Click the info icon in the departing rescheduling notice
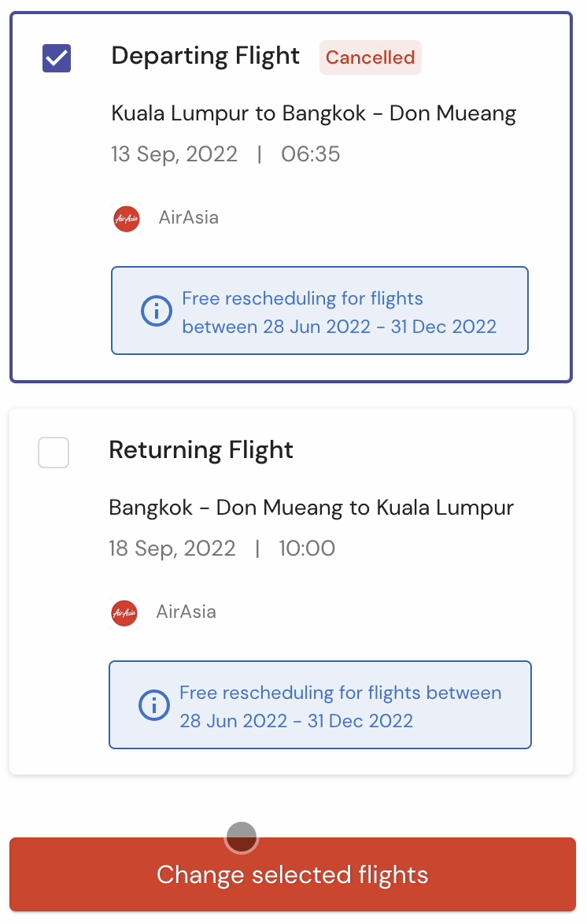This screenshot has height=924, width=587. [x=156, y=311]
